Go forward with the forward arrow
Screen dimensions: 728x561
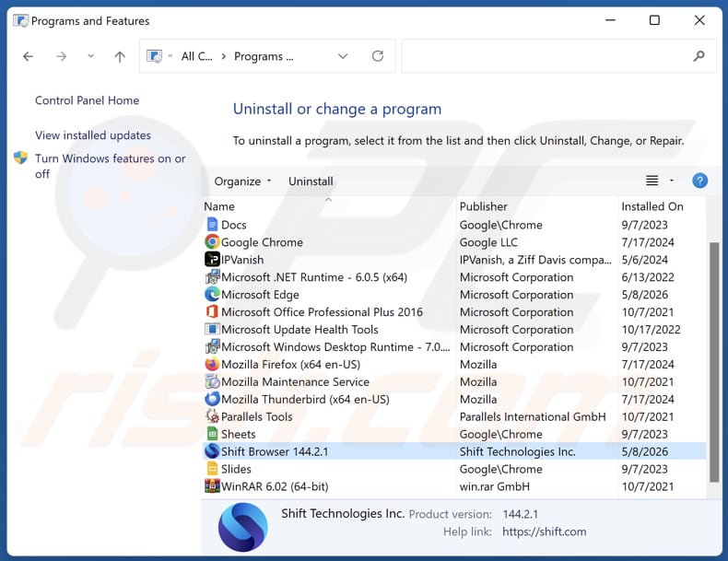point(62,56)
